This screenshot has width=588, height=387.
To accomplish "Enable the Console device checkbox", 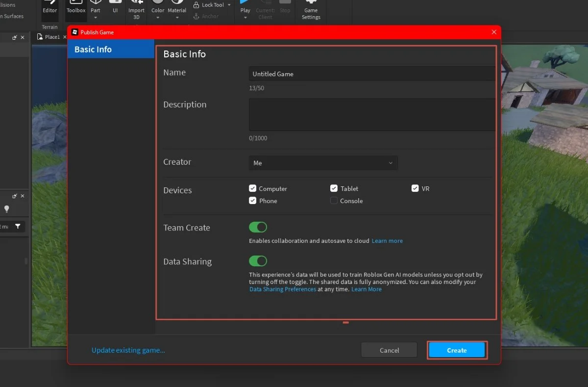I will pos(334,201).
